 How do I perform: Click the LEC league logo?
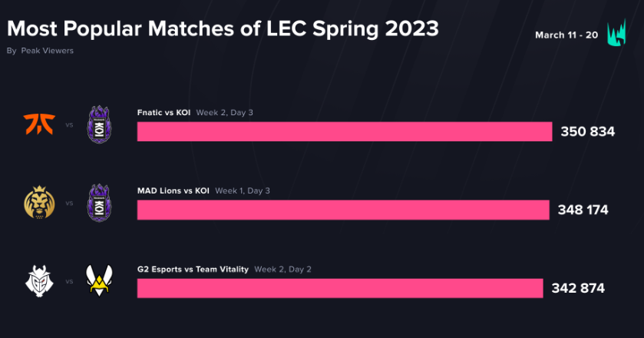[x=616, y=34]
